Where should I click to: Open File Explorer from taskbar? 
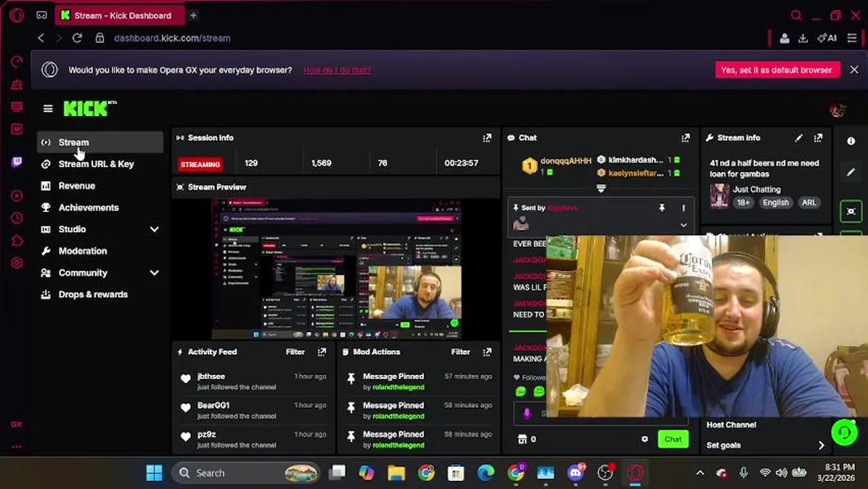point(396,473)
